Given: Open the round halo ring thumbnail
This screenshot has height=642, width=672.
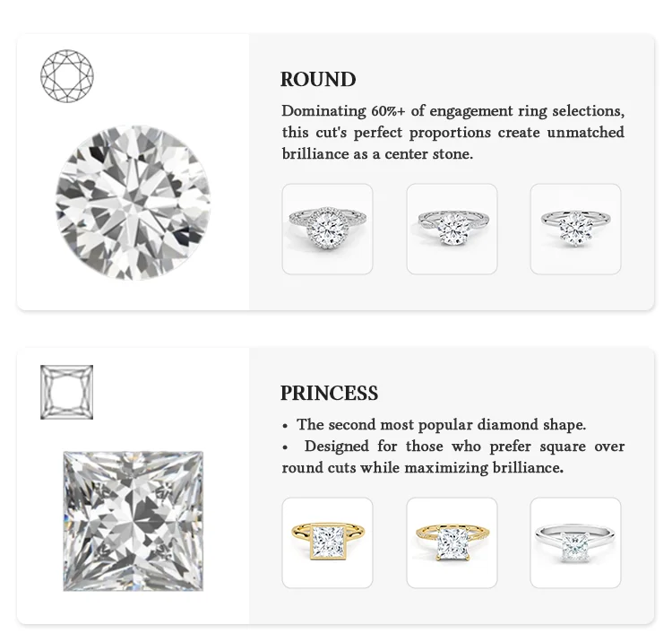Looking at the screenshot, I should 327,229.
